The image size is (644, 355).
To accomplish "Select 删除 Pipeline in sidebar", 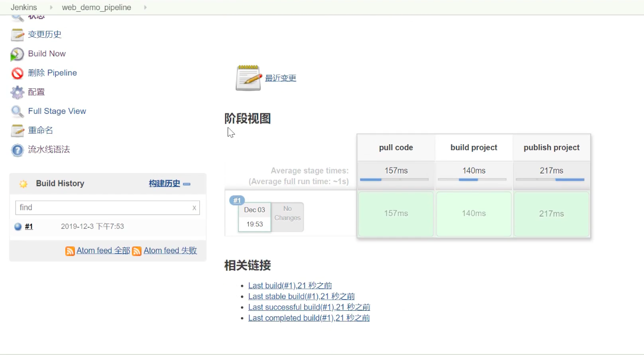I will point(53,73).
